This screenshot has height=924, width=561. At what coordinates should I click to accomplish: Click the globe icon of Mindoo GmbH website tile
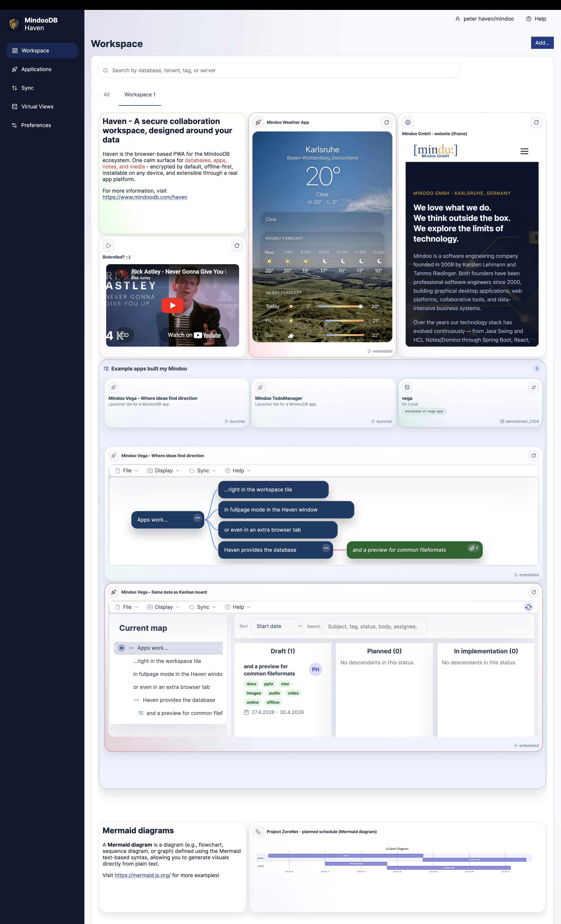[x=408, y=122]
